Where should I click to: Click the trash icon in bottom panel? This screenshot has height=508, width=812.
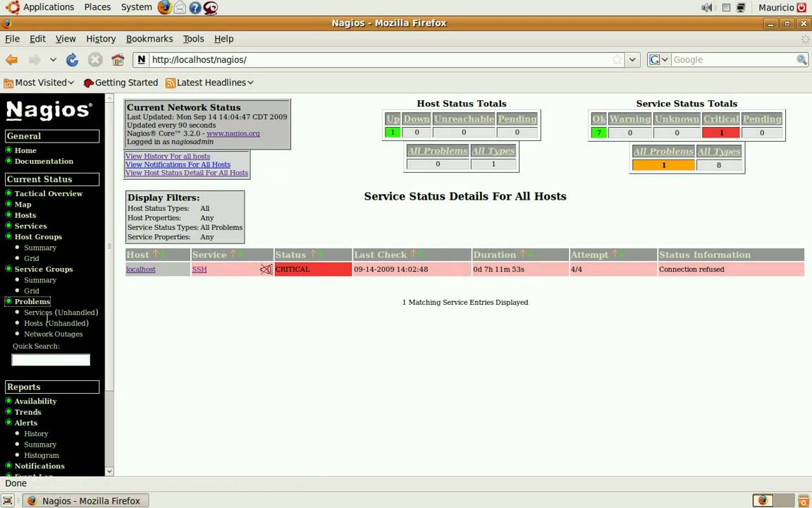coord(802,501)
